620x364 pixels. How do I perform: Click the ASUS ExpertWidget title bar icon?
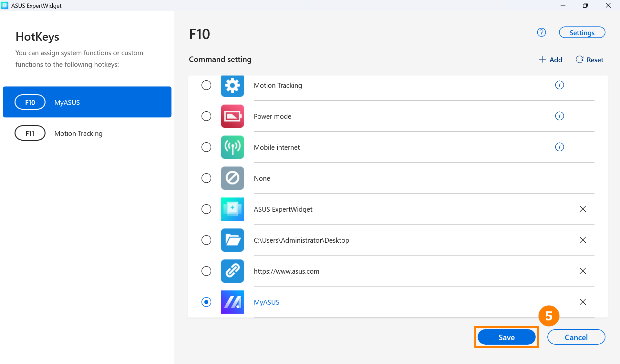pos(5,5)
